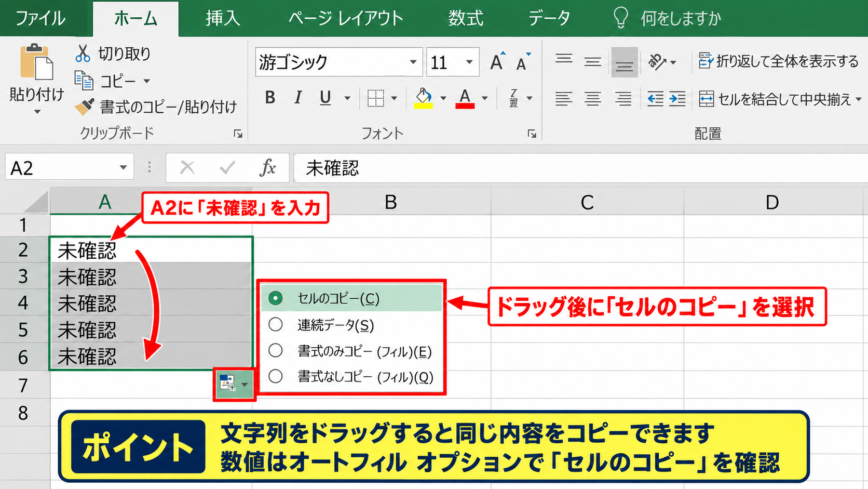
Task: Toggle Italic formatting
Action: point(298,98)
